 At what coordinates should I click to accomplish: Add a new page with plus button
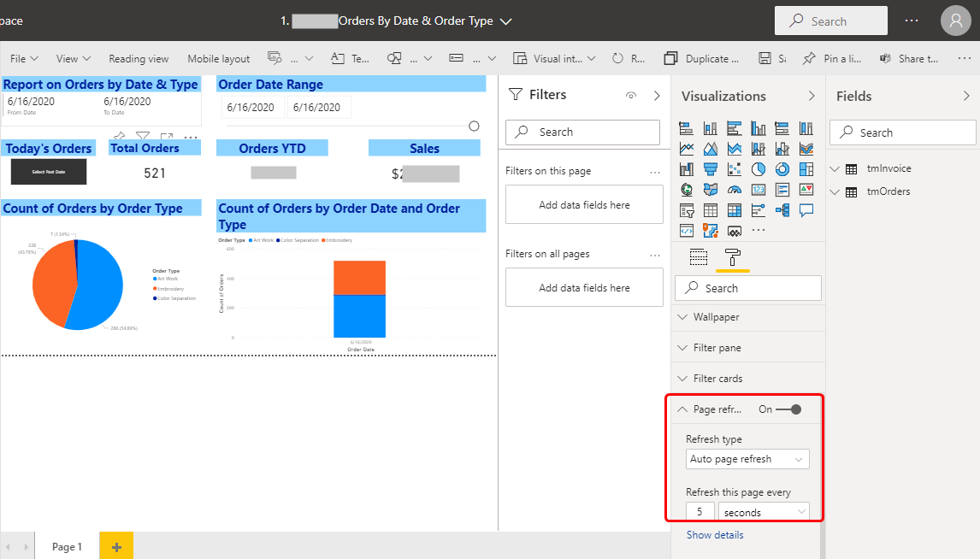[116, 546]
